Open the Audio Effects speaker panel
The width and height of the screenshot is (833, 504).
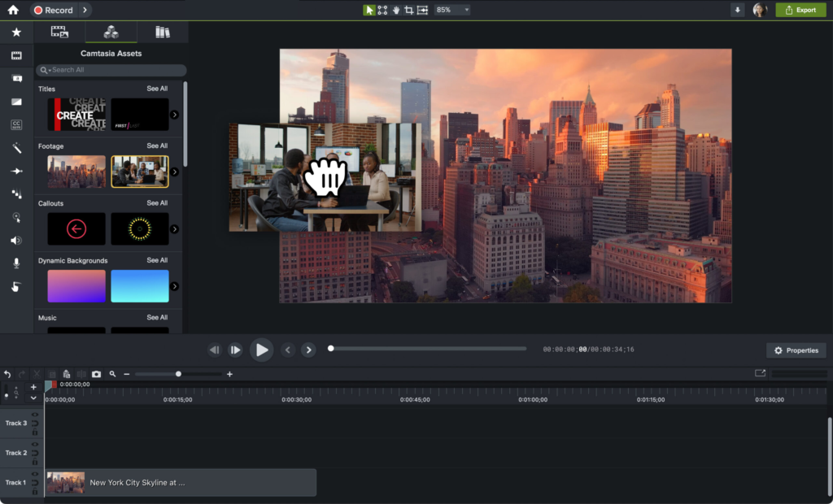click(15, 241)
